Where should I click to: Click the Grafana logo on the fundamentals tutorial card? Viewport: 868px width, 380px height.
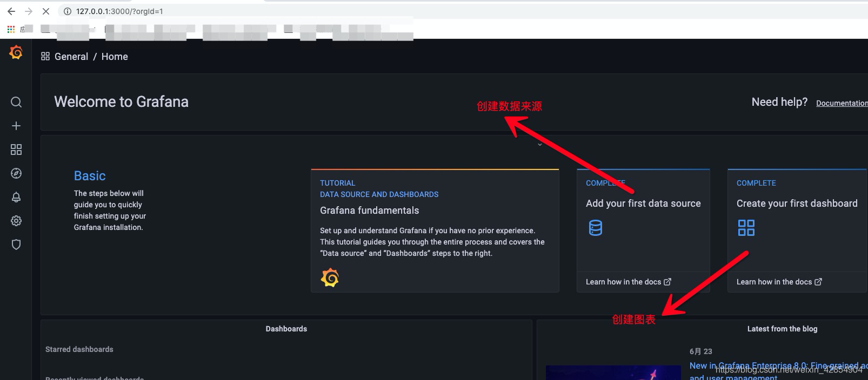(x=330, y=277)
